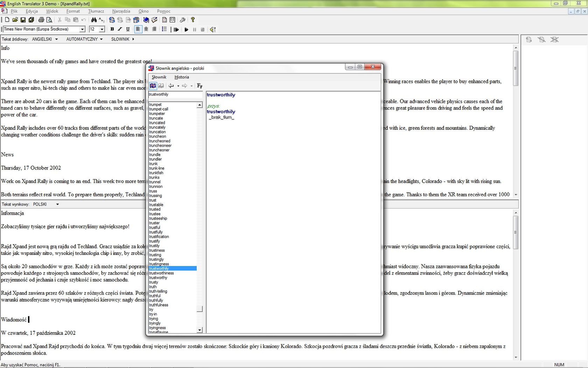This screenshot has width=588, height=368.
Task: Open print preview magnifier icon
Action: 49,20
